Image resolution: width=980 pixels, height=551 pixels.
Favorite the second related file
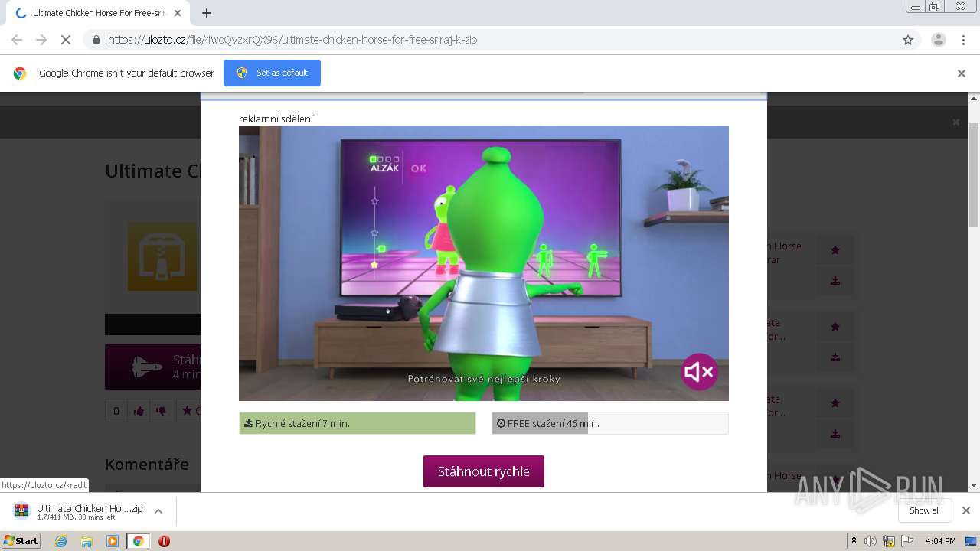point(835,326)
